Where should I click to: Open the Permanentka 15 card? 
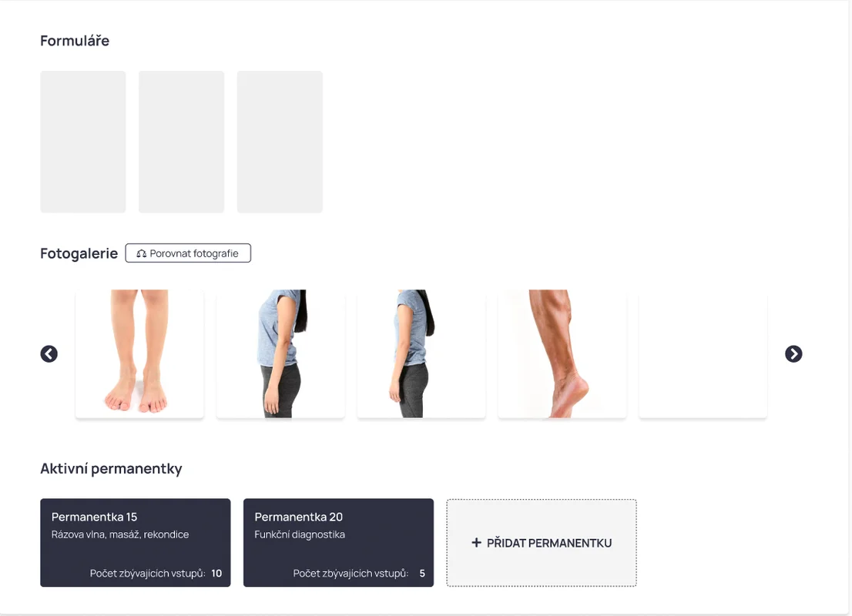(136, 543)
